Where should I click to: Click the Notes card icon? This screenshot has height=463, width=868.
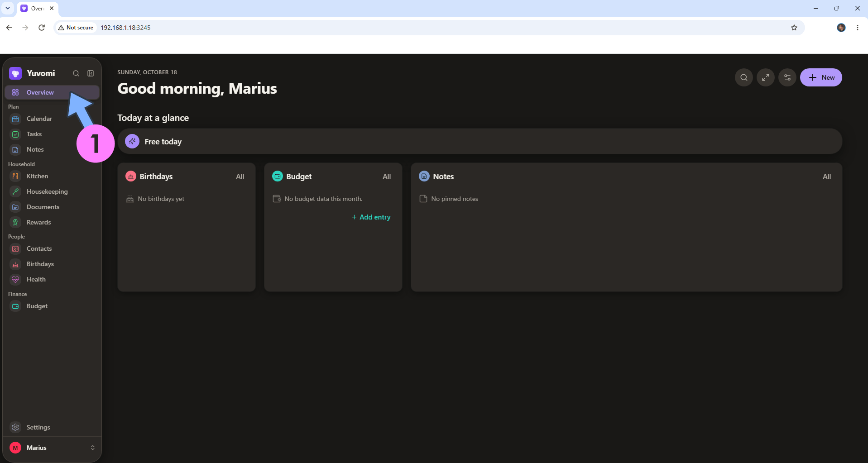424,177
